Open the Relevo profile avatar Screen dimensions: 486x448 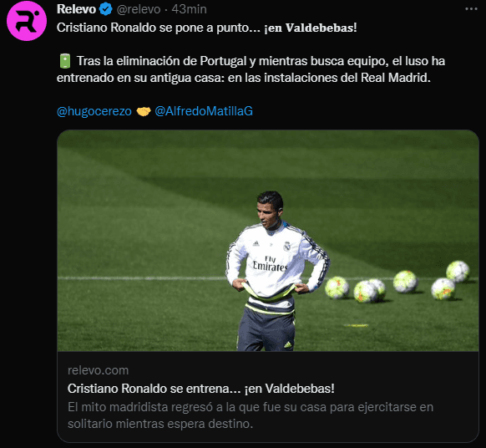[x=27, y=21]
